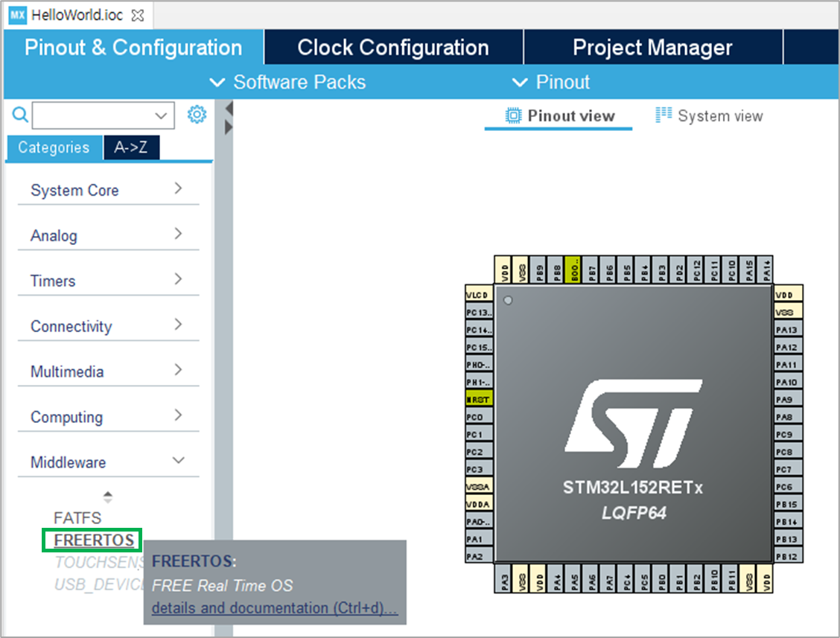Expand the Computing category

click(x=108, y=416)
